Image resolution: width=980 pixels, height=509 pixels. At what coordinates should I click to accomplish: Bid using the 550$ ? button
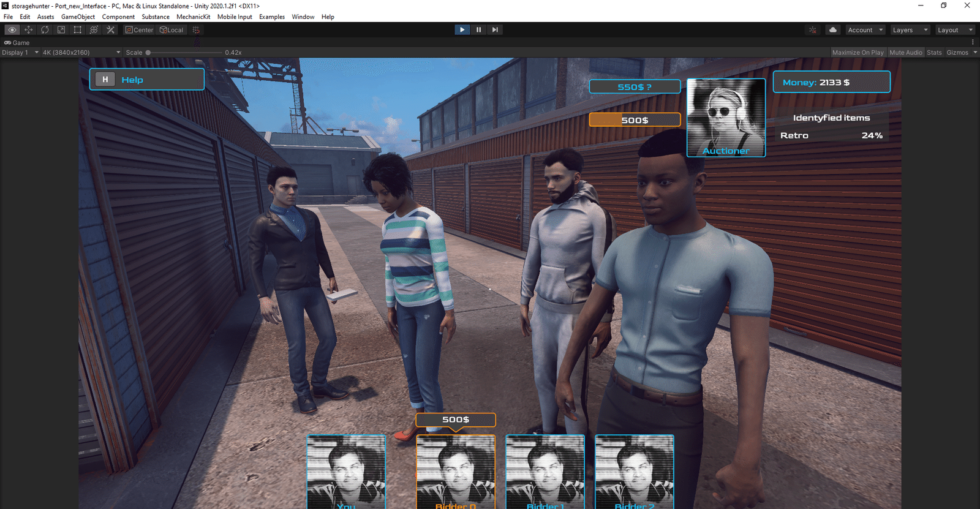coord(635,87)
